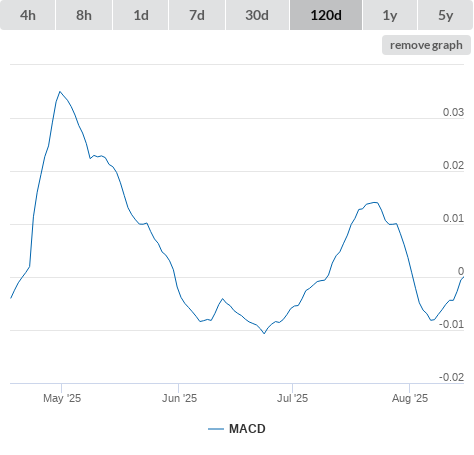This screenshot has height=455, width=474.
Task: Click the 0.02 y-axis value
Action: click(x=453, y=165)
